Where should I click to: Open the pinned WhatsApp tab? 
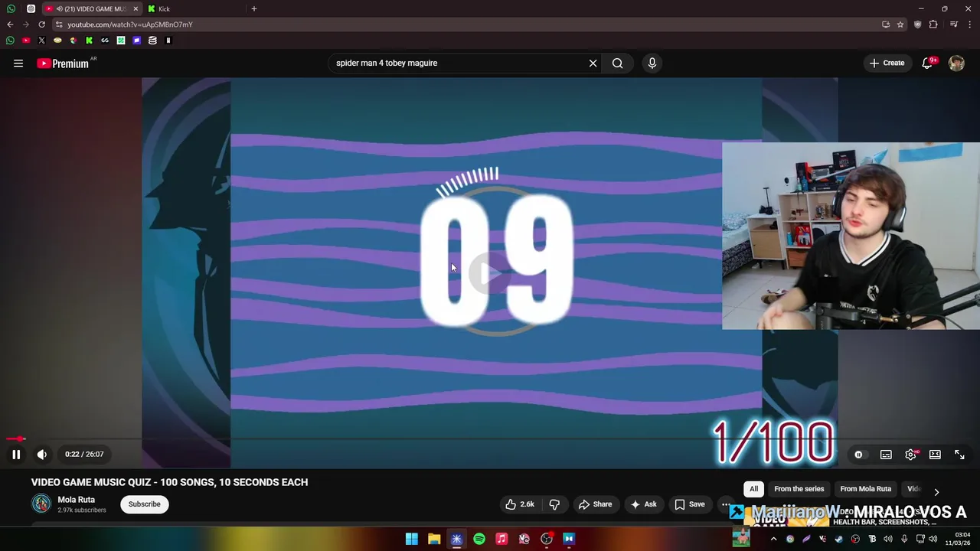(x=11, y=9)
